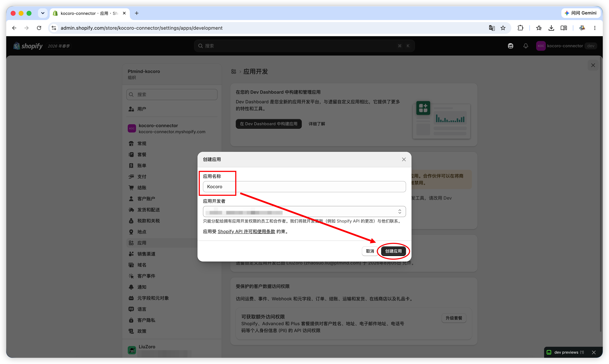Click the dev previews (1) indicator
609x364 pixels.
(x=565, y=352)
